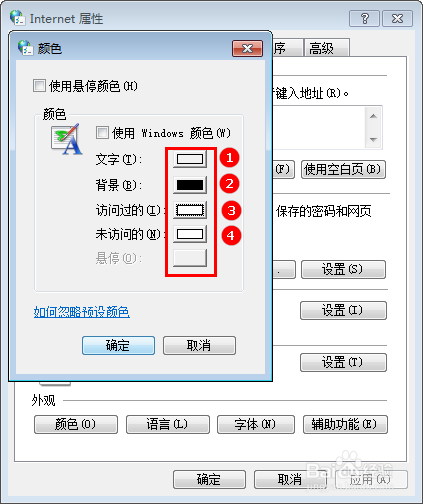The width and height of the screenshot is (423, 504).
Task: Click the address box scroll down arrow
Action: (x=373, y=139)
